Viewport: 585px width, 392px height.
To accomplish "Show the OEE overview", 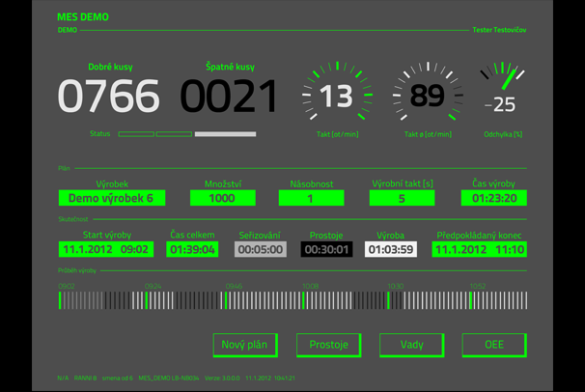I will click(x=493, y=345).
